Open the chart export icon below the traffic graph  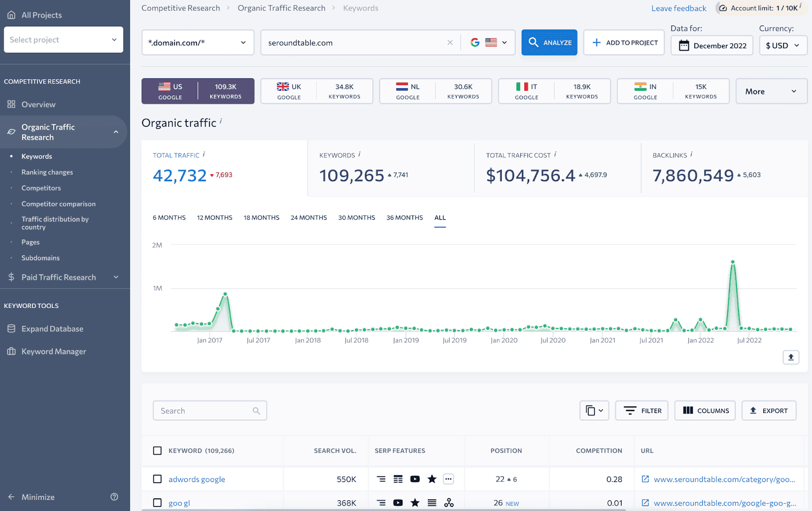pos(791,357)
